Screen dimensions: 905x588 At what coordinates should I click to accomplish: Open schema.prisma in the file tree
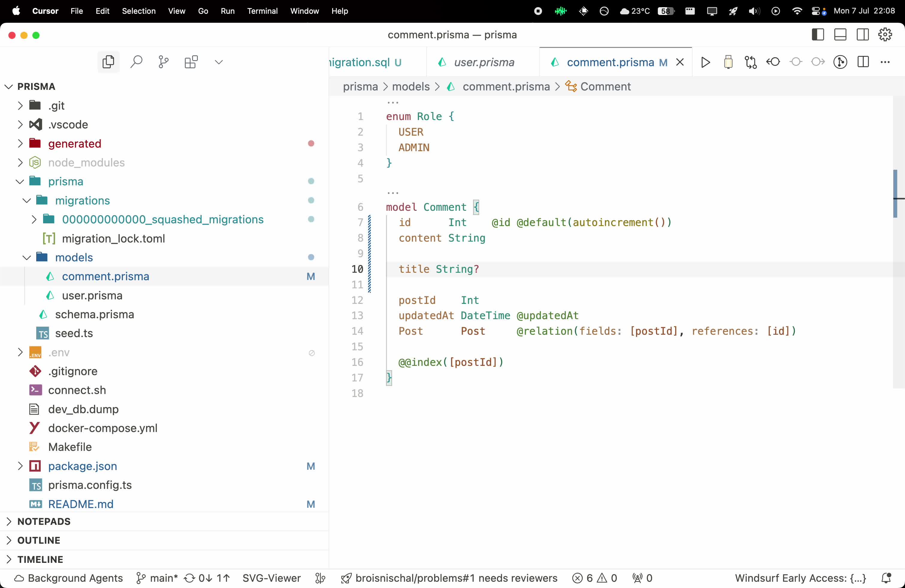tap(94, 314)
